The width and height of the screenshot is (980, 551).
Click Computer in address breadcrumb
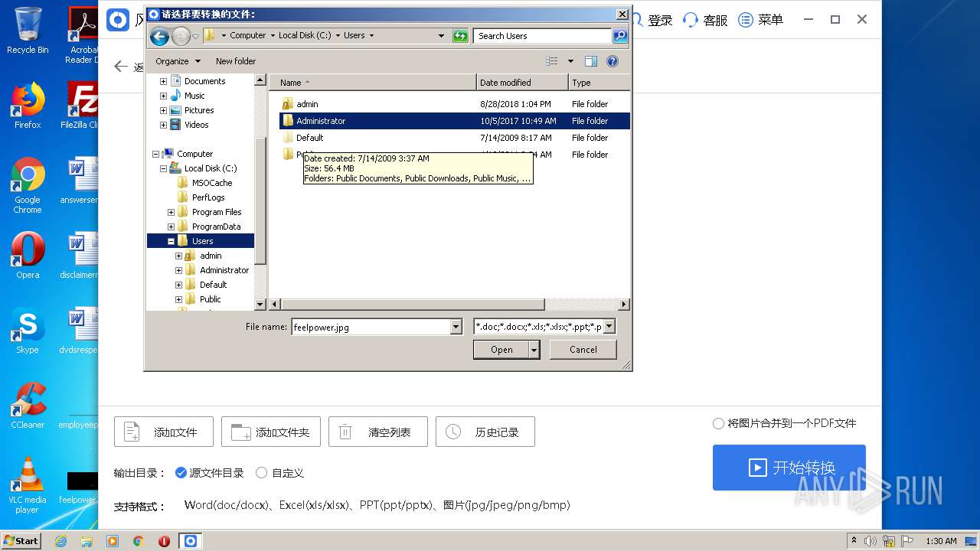(248, 35)
